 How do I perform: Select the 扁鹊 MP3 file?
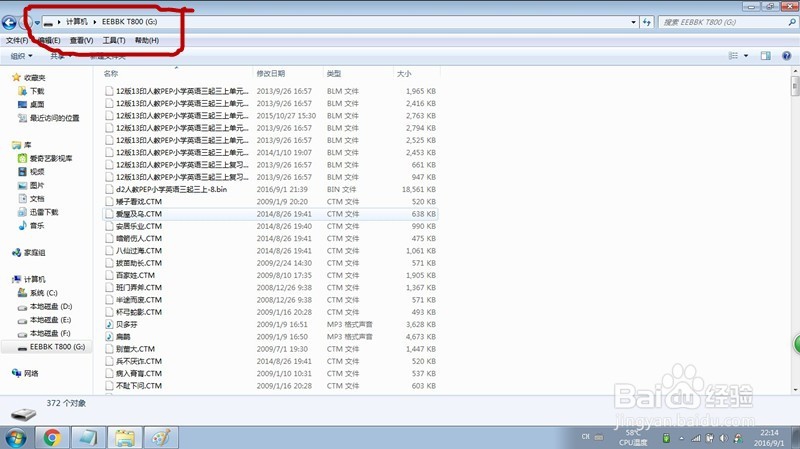123,337
